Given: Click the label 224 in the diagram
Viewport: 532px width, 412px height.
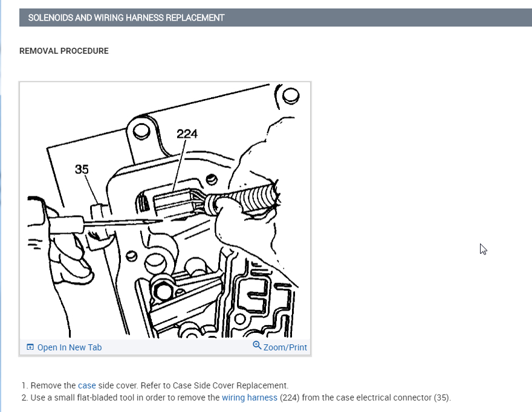Looking at the screenshot, I should pyautogui.click(x=187, y=134).
